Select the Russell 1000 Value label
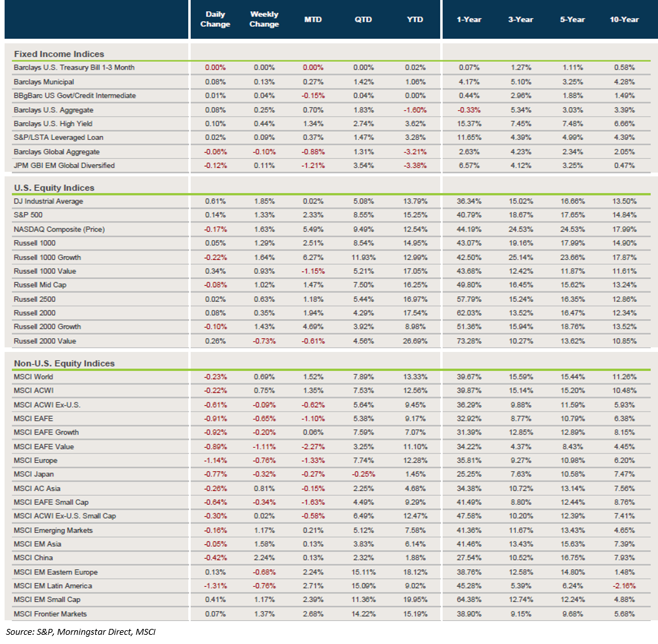The height and width of the screenshot is (644, 658). [x=45, y=271]
